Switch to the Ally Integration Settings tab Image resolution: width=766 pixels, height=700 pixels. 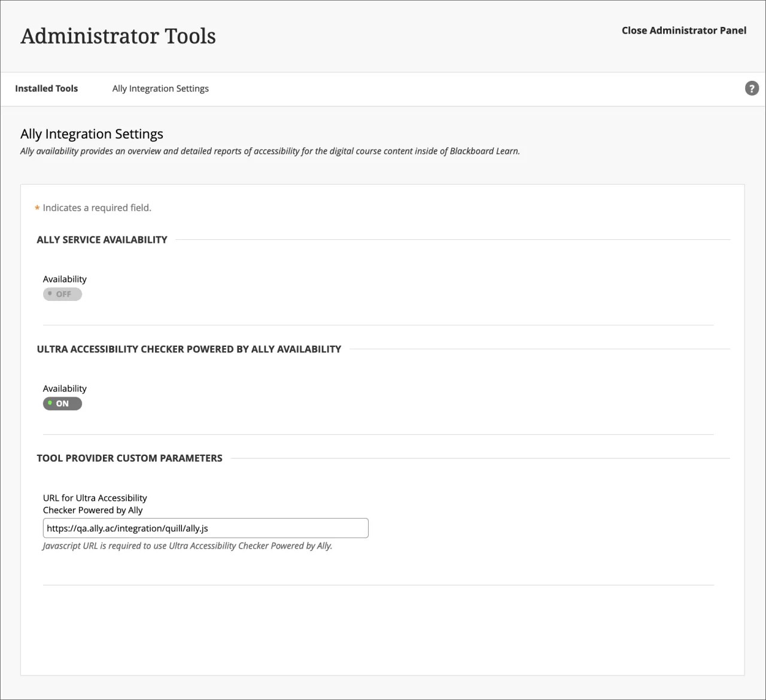click(160, 88)
